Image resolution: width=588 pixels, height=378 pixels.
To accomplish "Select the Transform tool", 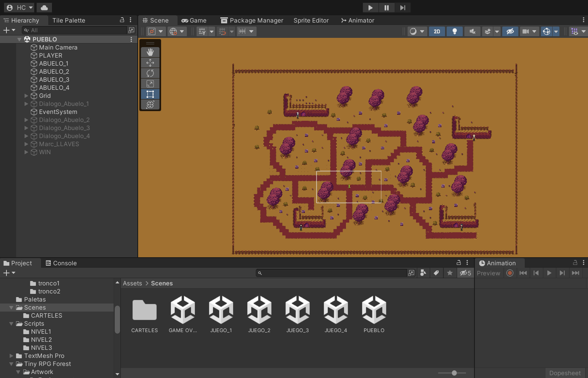I will (x=150, y=105).
